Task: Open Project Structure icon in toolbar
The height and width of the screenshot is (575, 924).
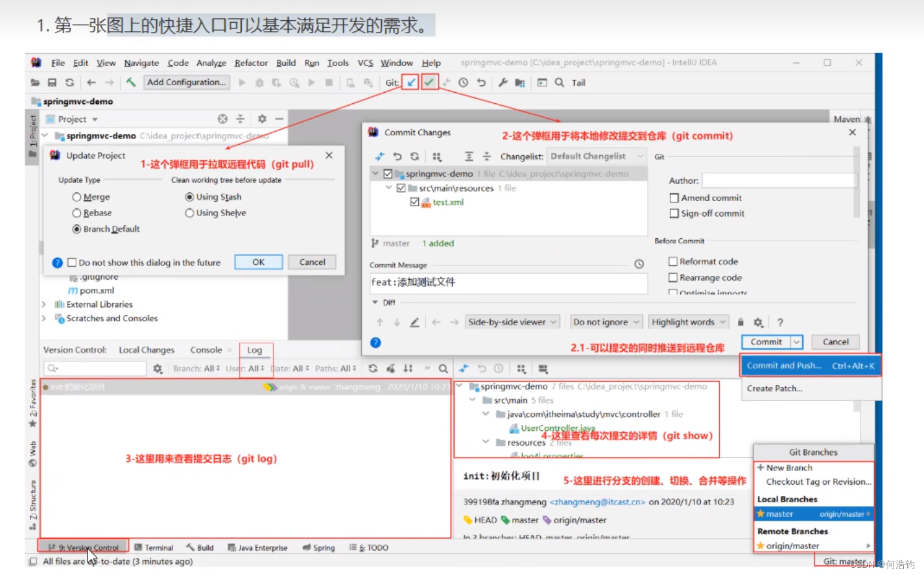Action: click(520, 82)
